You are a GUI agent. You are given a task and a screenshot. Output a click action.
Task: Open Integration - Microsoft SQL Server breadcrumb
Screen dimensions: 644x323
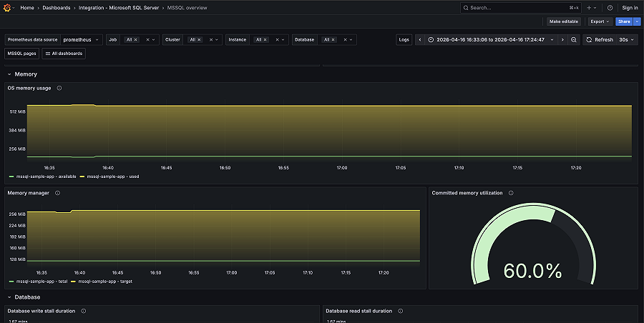(x=119, y=8)
